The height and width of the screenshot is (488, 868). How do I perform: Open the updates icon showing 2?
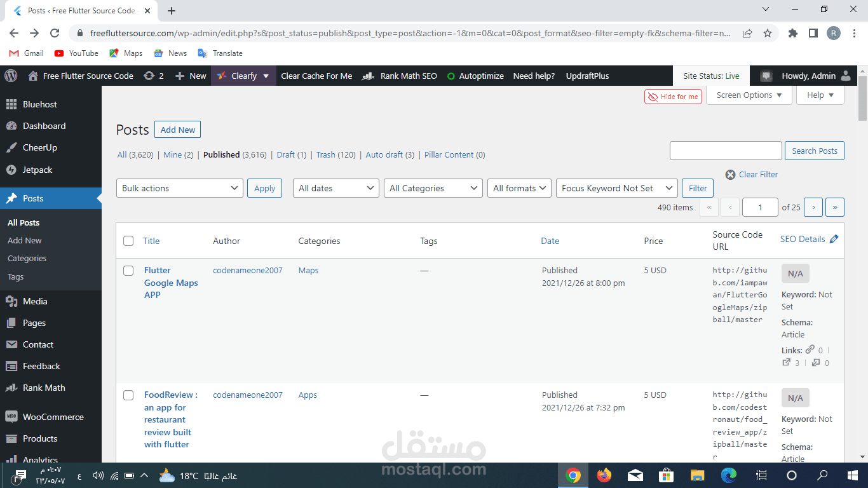[154, 76]
